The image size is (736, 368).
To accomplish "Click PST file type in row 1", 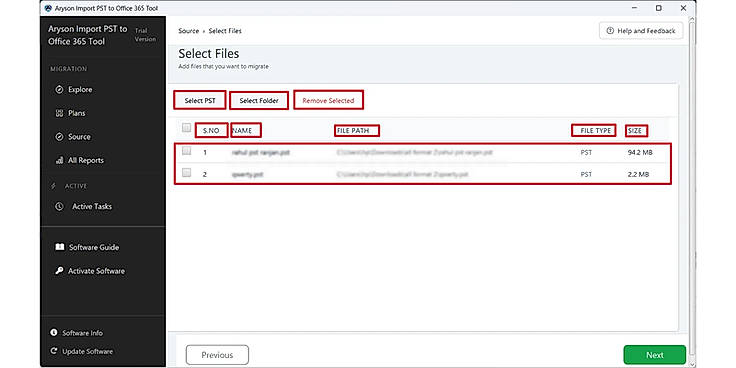I will [586, 152].
